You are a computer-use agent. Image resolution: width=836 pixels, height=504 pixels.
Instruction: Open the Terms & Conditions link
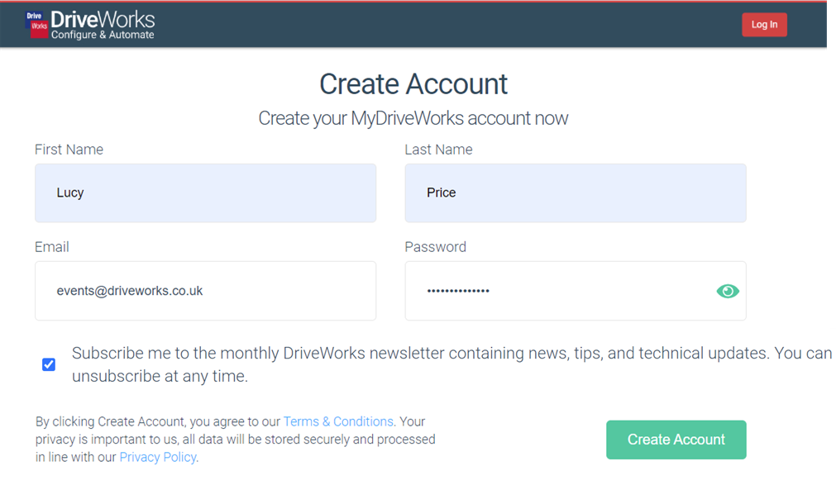tap(338, 421)
